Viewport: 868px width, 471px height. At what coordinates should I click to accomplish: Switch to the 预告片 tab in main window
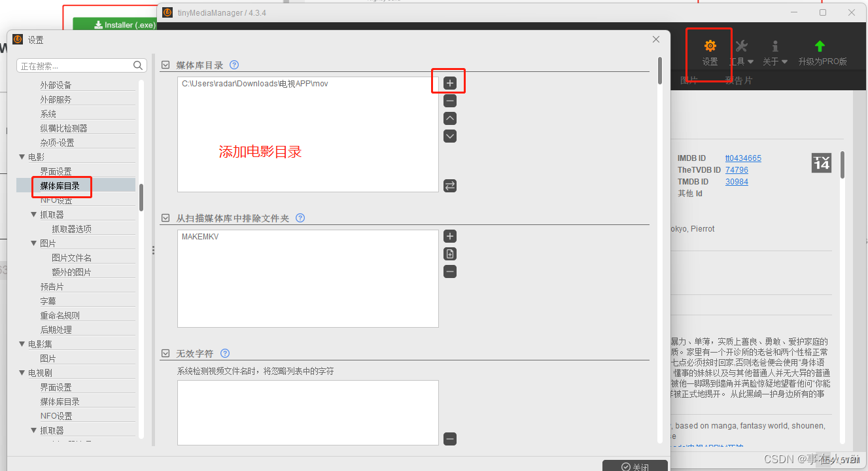738,80
